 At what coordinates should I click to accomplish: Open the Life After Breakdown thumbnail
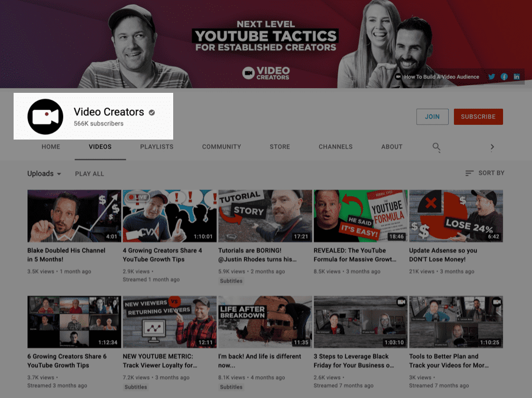point(265,322)
